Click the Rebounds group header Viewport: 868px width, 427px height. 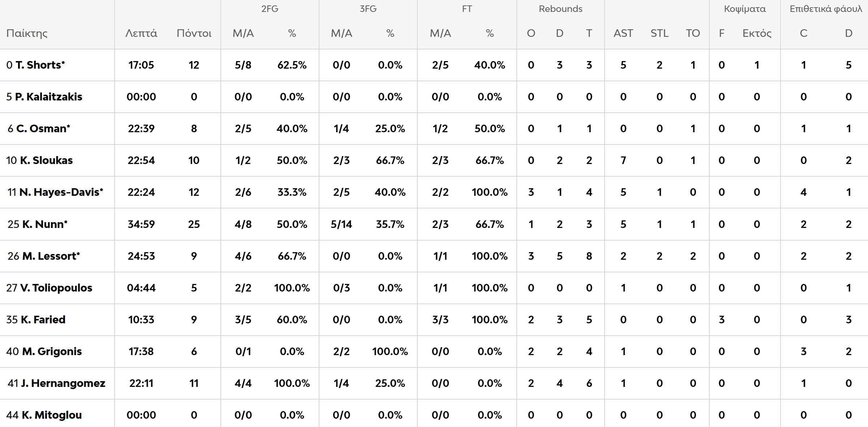tap(560, 9)
